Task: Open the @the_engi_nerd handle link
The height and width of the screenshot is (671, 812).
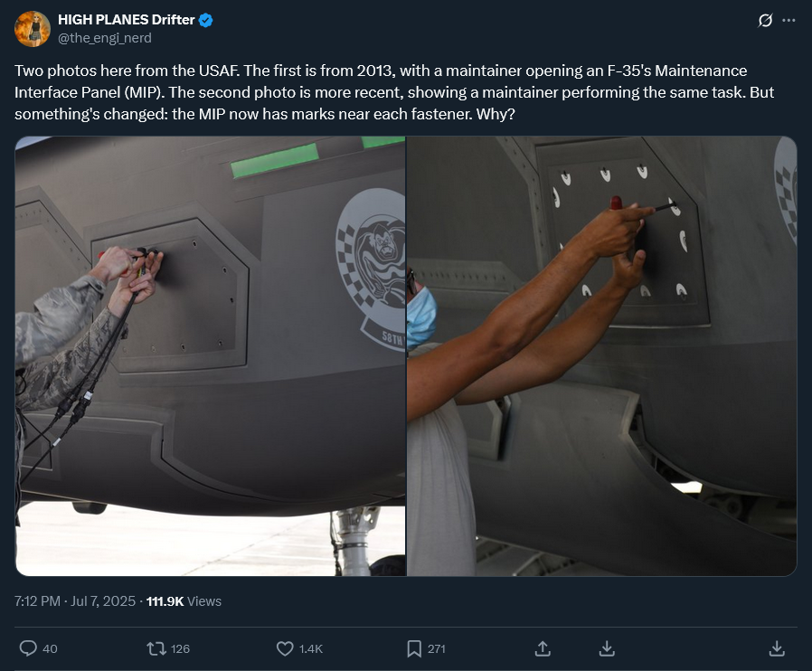Action: 105,38
